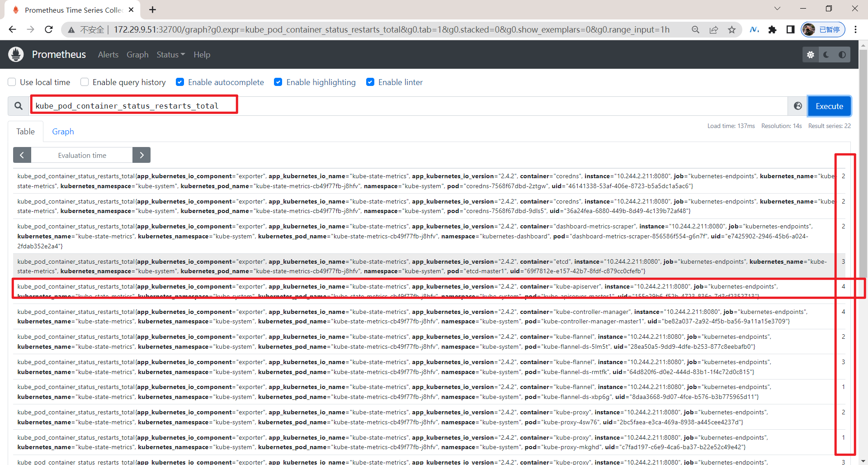The image size is (868, 465).
Task: Select the Table tab
Action: 26,132
